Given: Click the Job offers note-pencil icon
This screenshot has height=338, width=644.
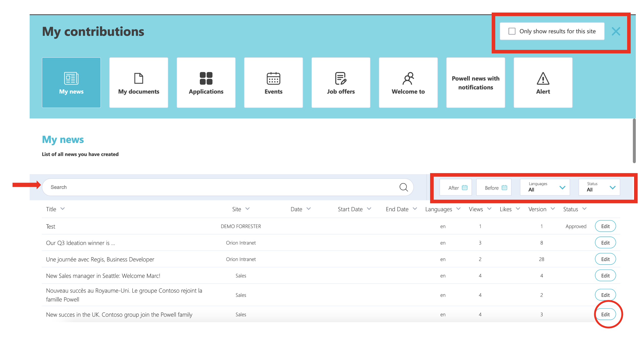Looking at the screenshot, I should pos(341,78).
